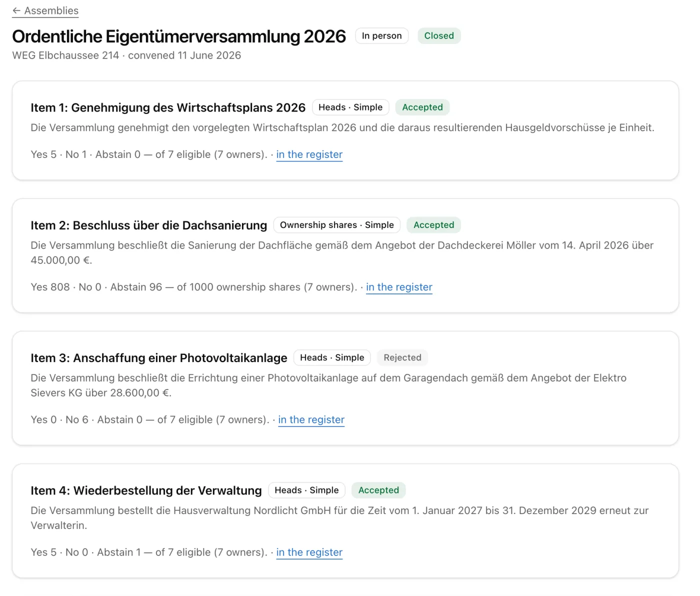
Task: Click Item 1's 'Accepted' badge
Action: 422,107
